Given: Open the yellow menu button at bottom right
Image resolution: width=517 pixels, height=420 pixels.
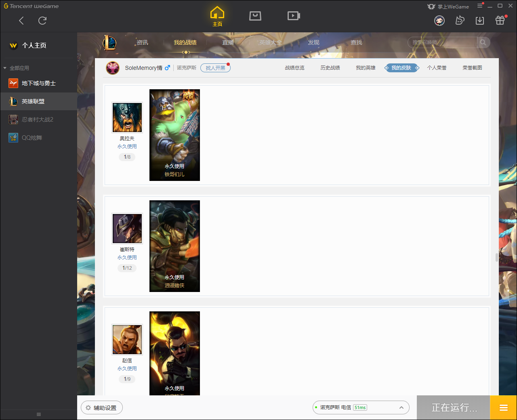Looking at the screenshot, I should point(503,407).
